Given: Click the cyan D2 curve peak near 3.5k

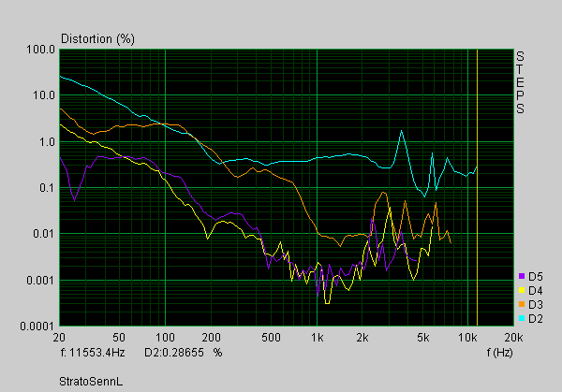Looking at the screenshot, I should pyautogui.click(x=402, y=131).
